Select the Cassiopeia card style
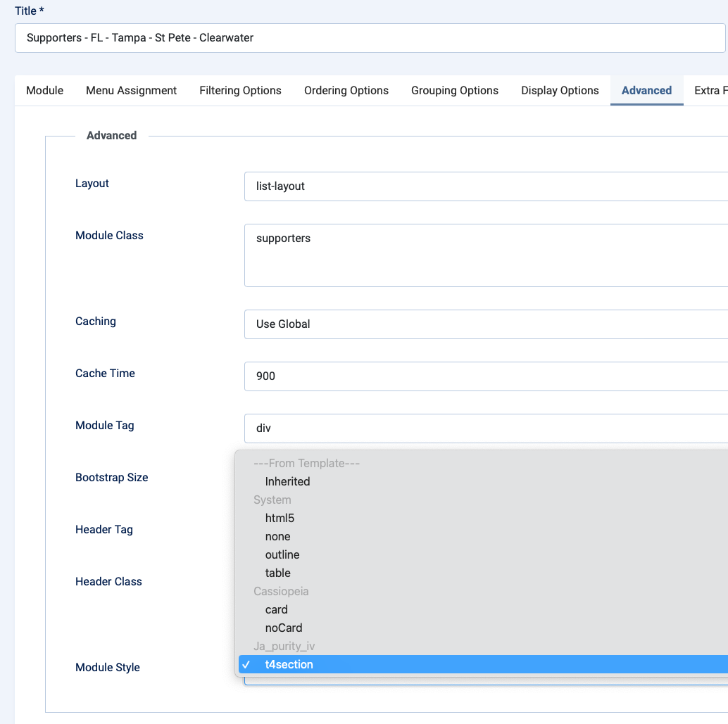Image resolution: width=728 pixels, height=724 pixels. (276, 610)
